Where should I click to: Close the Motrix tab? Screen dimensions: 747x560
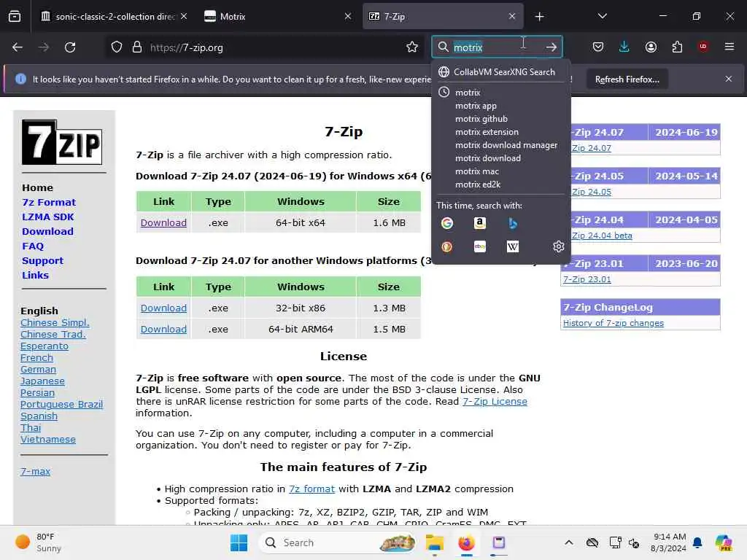point(348,17)
